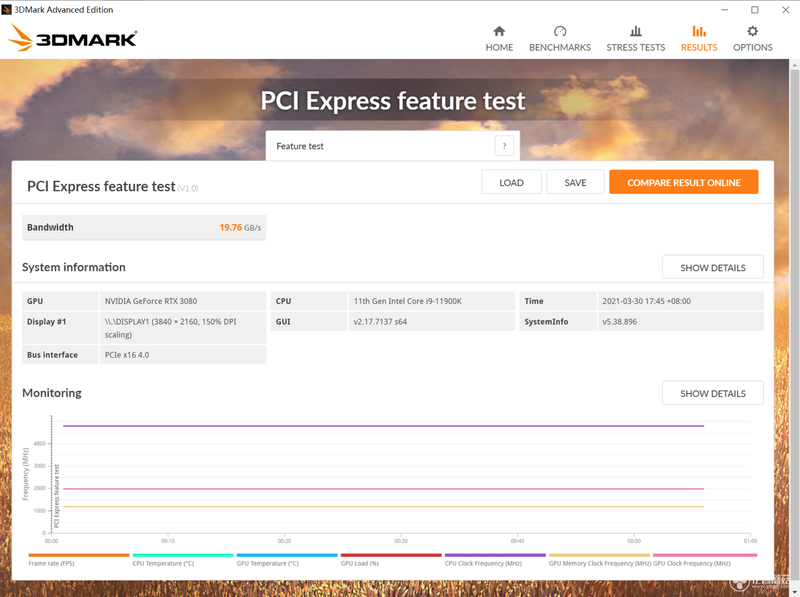Click the Feature test panel field
This screenshot has height=597, width=800.
[x=392, y=146]
